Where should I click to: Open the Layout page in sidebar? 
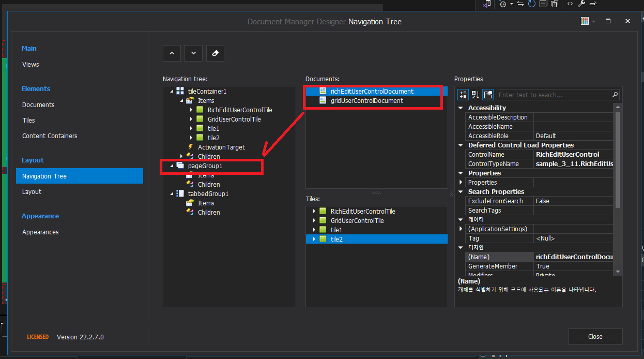[x=32, y=192]
